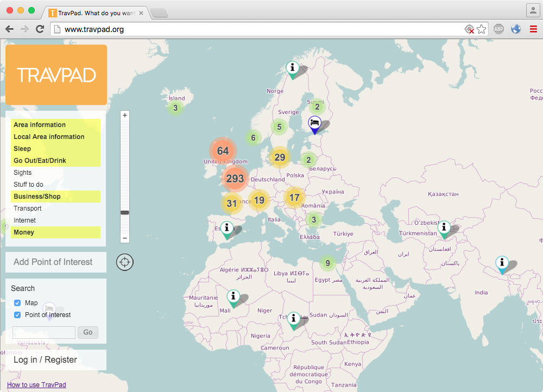Open the Chrome hamburger menu
543x392 pixels.
click(533, 29)
